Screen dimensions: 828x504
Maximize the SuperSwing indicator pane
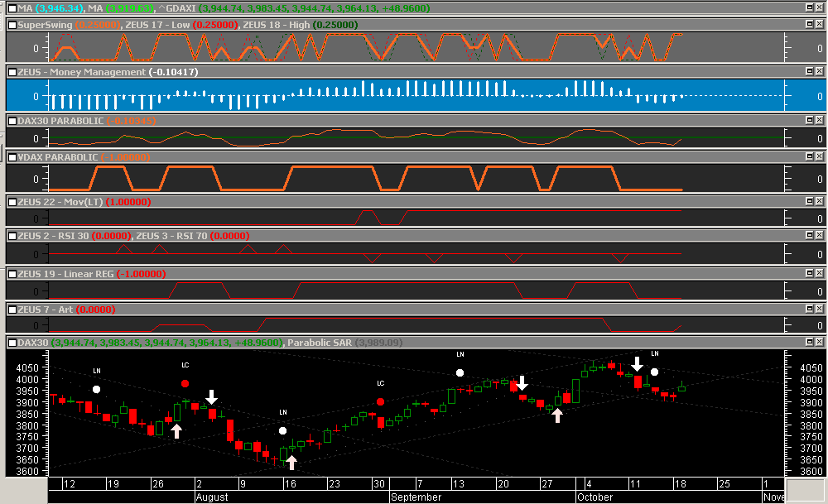coord(809,25)
